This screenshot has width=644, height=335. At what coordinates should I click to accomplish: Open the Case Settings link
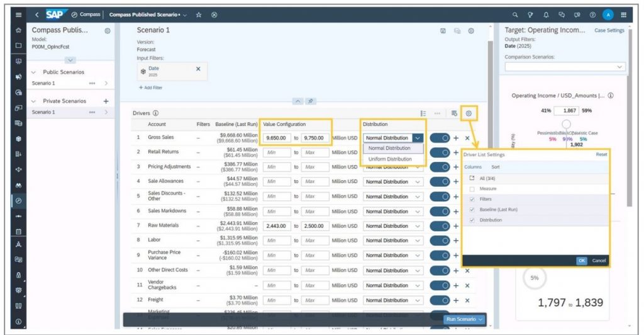(x=609, y=30)
